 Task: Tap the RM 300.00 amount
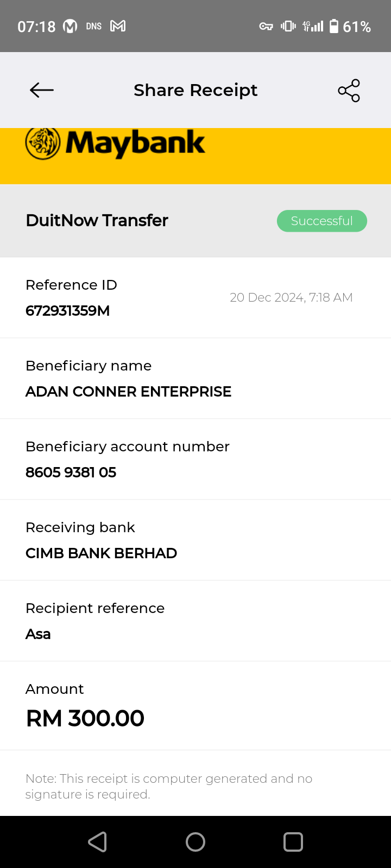(x=85, y=718)
